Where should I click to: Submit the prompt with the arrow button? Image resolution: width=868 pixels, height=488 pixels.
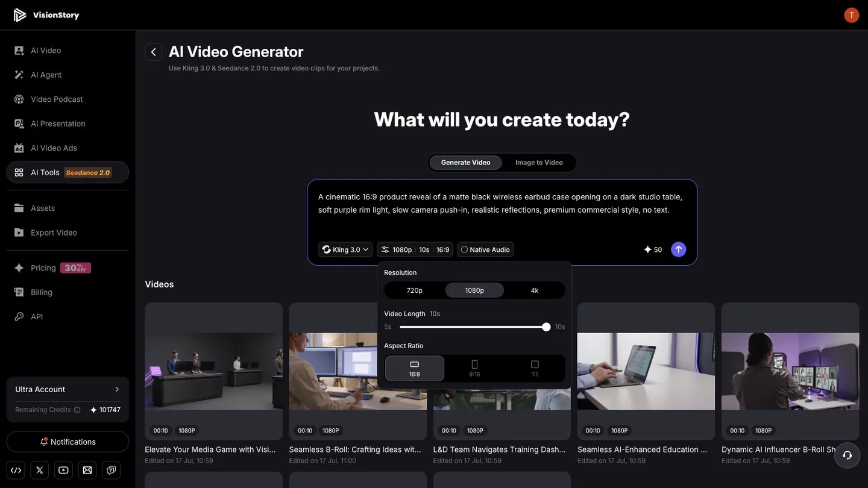pos(679,249)
